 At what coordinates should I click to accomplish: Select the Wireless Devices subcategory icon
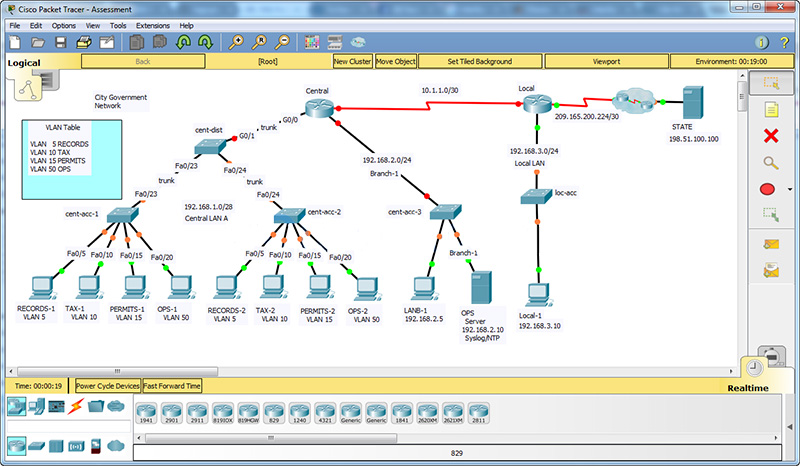76,446
